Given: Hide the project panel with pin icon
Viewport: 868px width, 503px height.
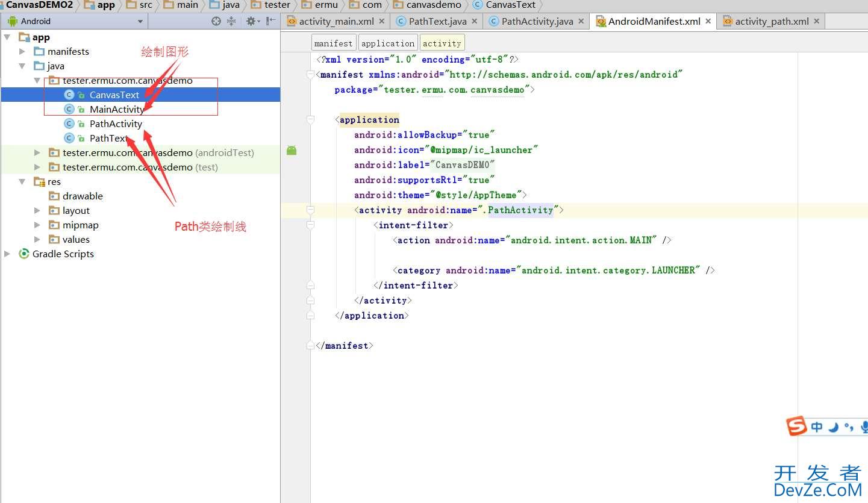Looking at the screenshot, I should click(x=270, y=21).
